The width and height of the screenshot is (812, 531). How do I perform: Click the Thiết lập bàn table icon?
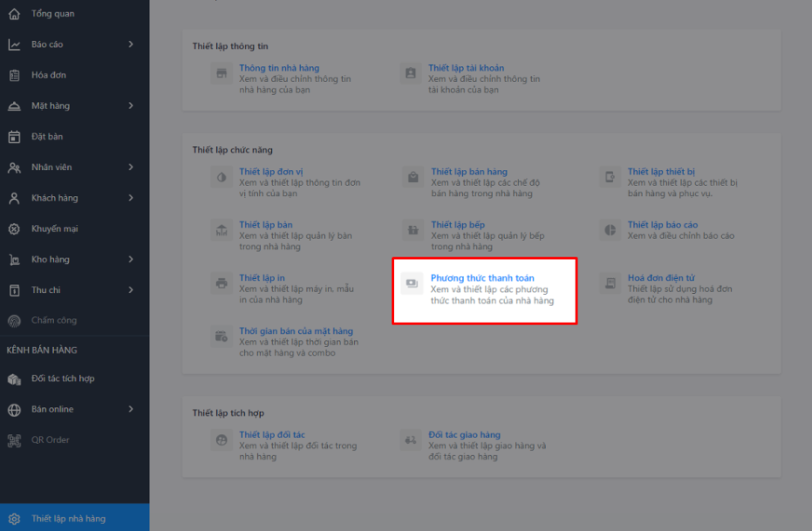tap(222, 230)
